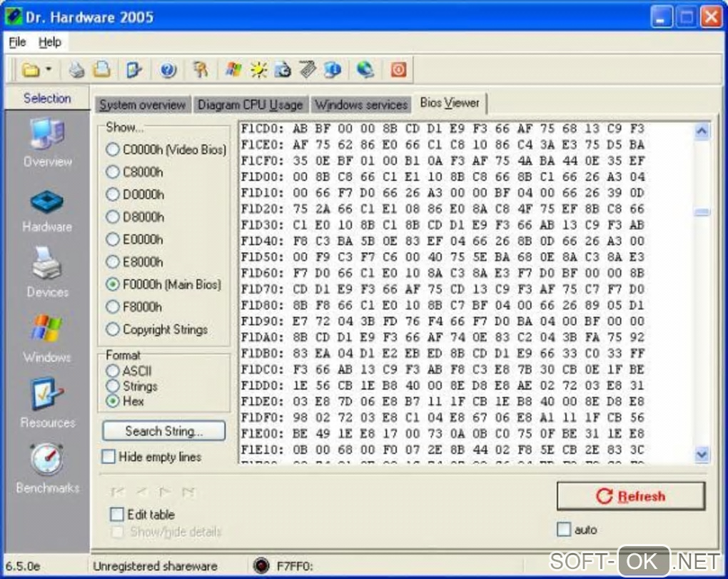
Task: Click the status bar recording indicator icon
Action: click(x=261, y=565)
